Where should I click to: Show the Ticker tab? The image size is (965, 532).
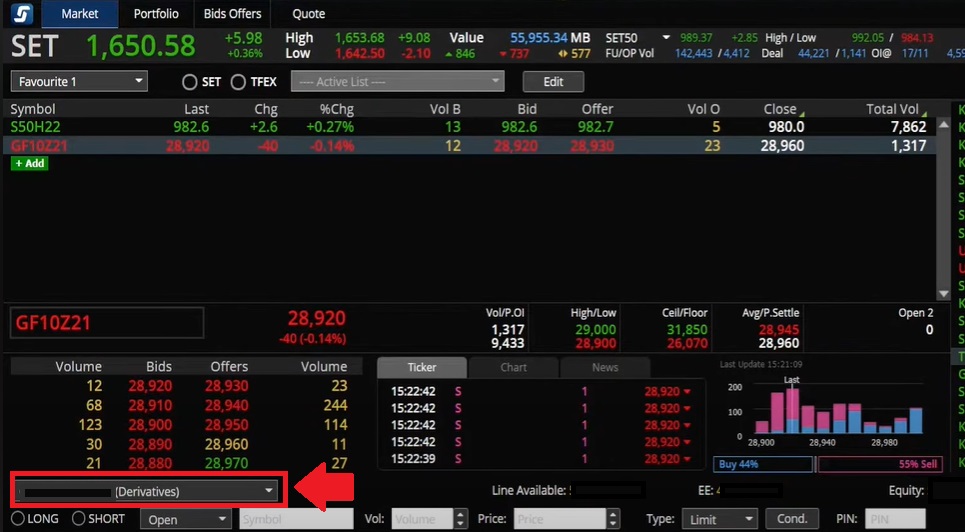(422, 367)
